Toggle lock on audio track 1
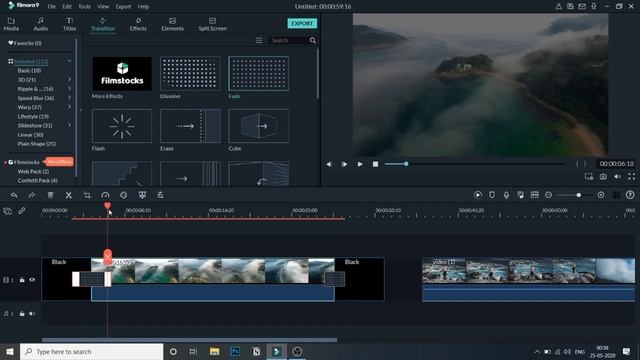The image size is (640, 360). point(22,313)
